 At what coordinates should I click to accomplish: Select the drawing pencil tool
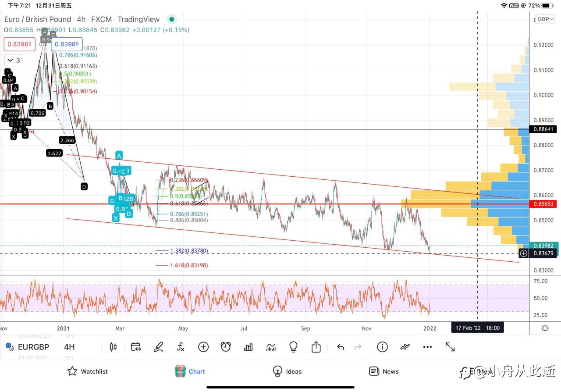tap(159, 347)
